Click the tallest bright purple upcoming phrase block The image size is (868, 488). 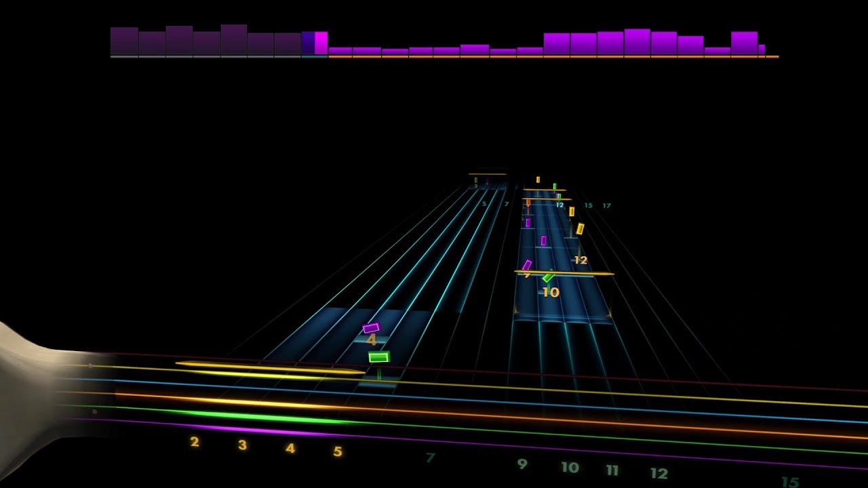[x=637, y=41]
